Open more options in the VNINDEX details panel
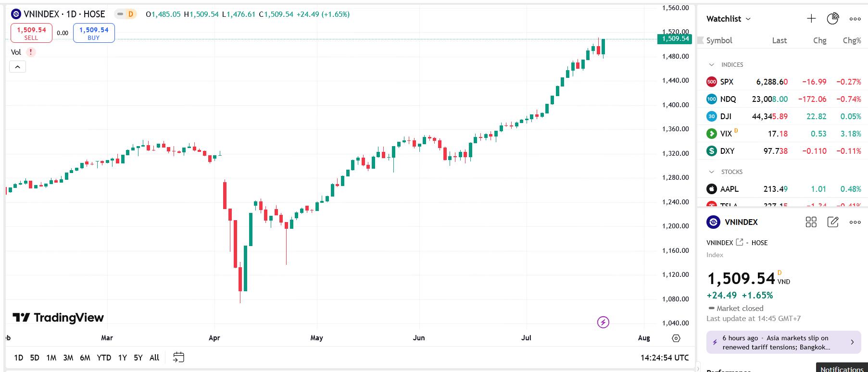868x372 pixels. pyautogui.click(x=855, y=222)
